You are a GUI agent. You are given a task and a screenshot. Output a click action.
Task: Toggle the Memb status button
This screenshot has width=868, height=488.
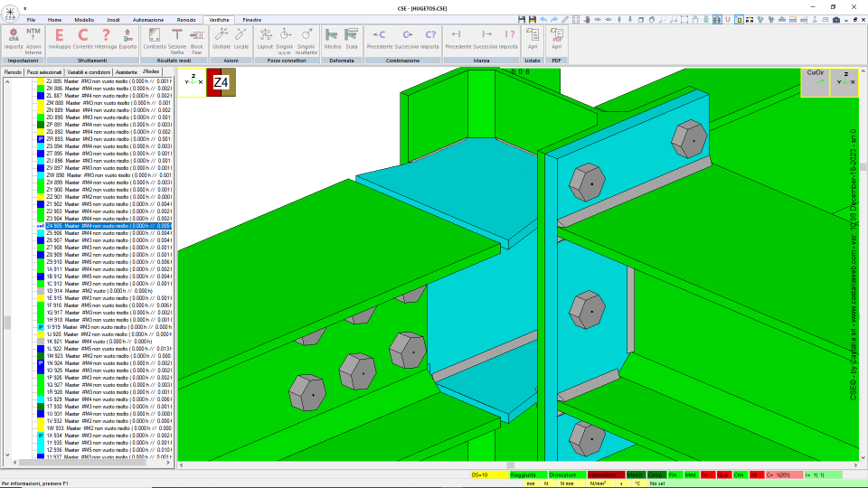click(x=636, y=474)
